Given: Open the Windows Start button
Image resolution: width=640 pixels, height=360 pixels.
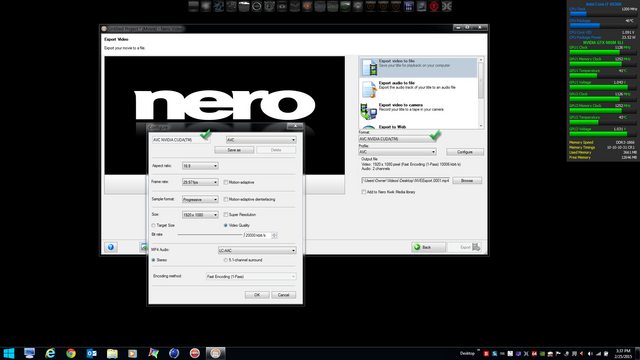Looking at the screenshot, I should tap(9, 353).
